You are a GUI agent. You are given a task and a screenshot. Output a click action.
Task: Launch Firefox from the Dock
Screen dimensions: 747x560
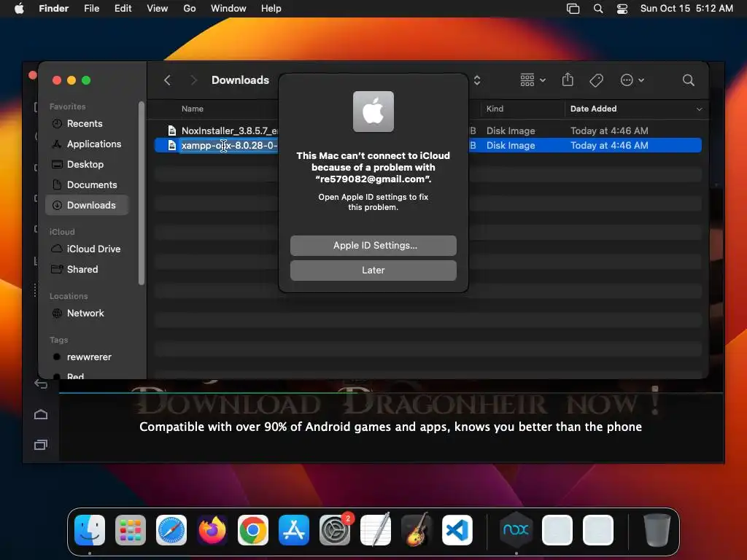coord(212,530)
